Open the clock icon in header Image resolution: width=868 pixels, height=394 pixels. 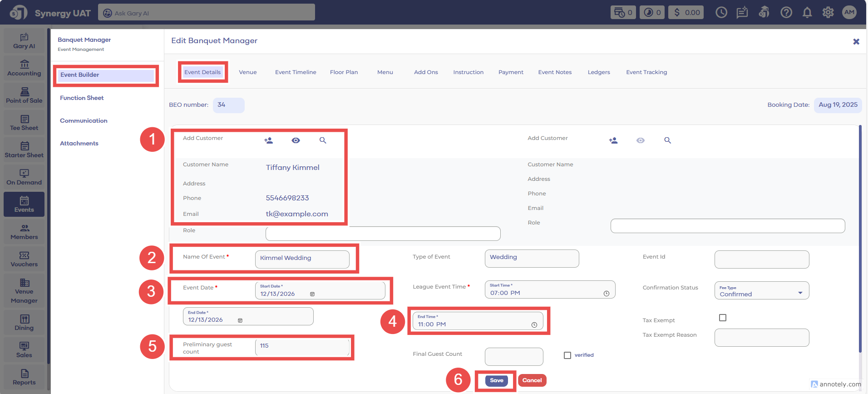coord(721,13)
